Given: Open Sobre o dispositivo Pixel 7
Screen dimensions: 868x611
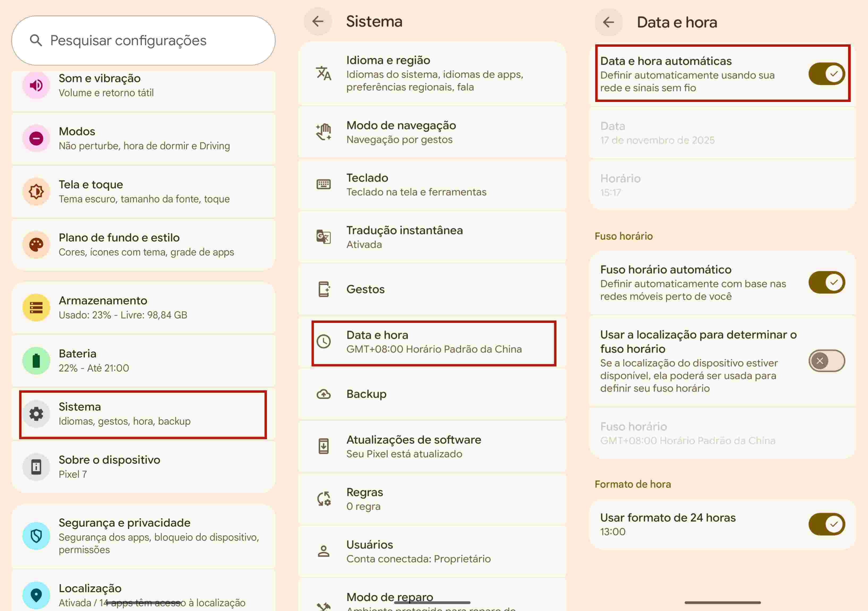Looking at the screenshot, I should click(144, 467).
